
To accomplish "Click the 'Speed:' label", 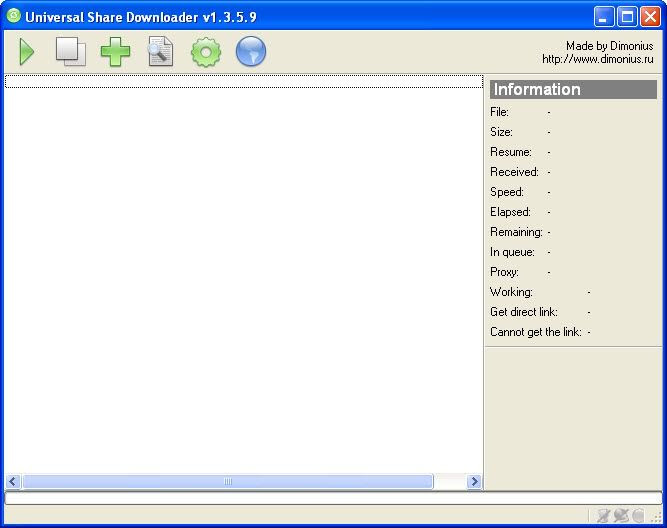I will pos(507,192).
